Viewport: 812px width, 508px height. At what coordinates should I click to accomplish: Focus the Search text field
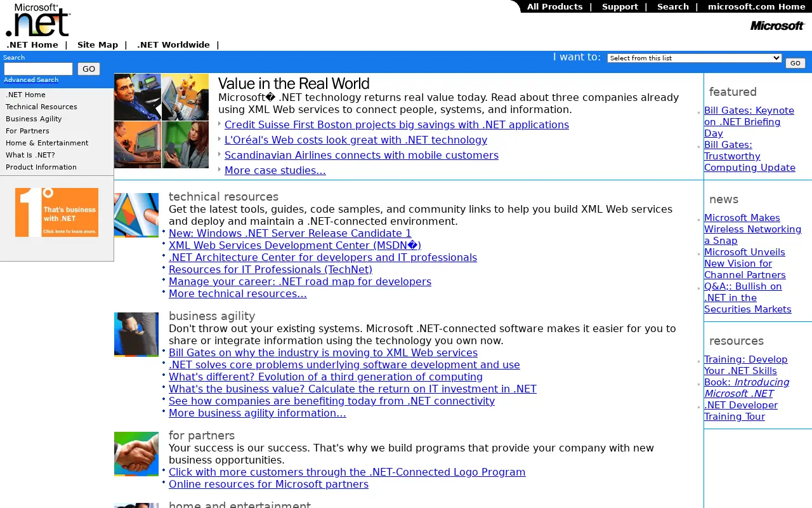[x=39, y=69]
